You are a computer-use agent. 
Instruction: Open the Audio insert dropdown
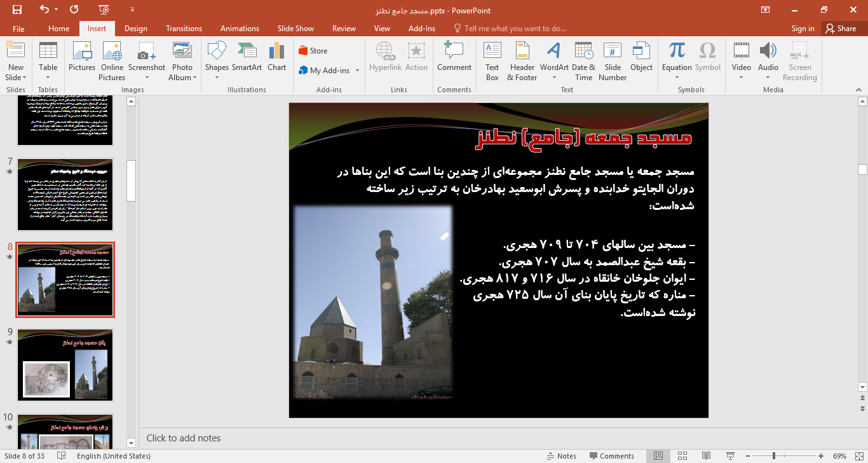pos(768,78)
